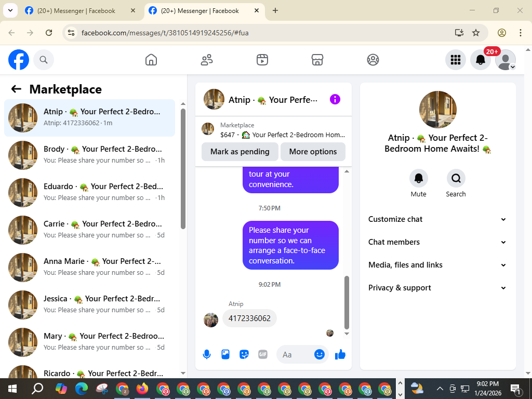Expand Chat members section
The image size is (532, 399).
point(437,242)
